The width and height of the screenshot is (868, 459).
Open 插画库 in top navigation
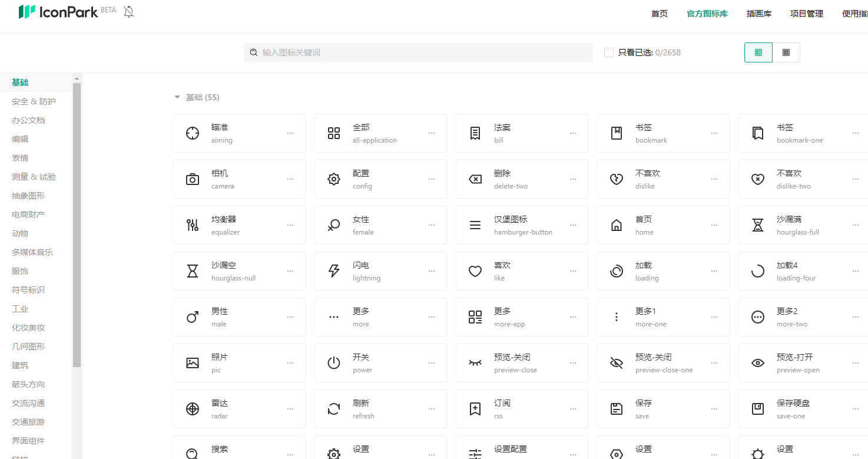pos(758,14)
